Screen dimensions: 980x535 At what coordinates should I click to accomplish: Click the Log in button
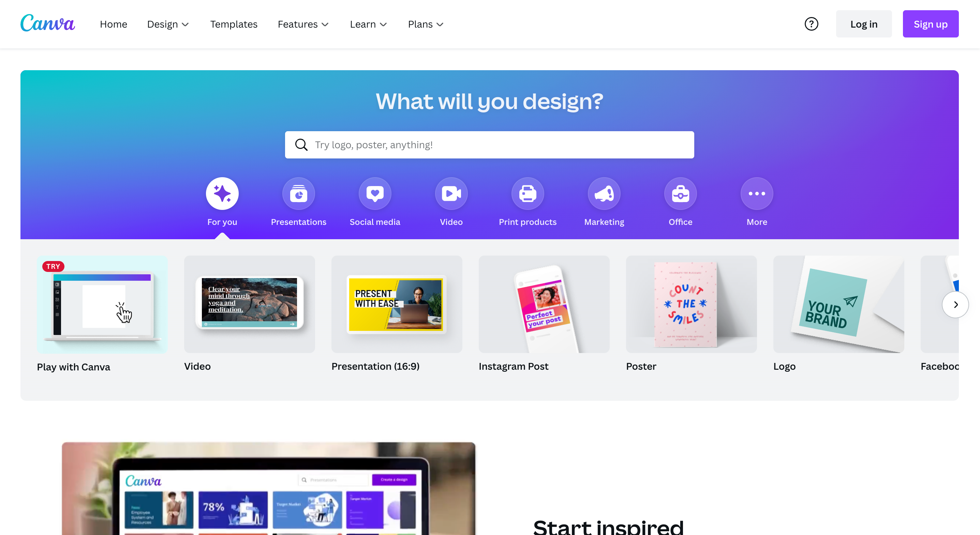coord(864,24)
